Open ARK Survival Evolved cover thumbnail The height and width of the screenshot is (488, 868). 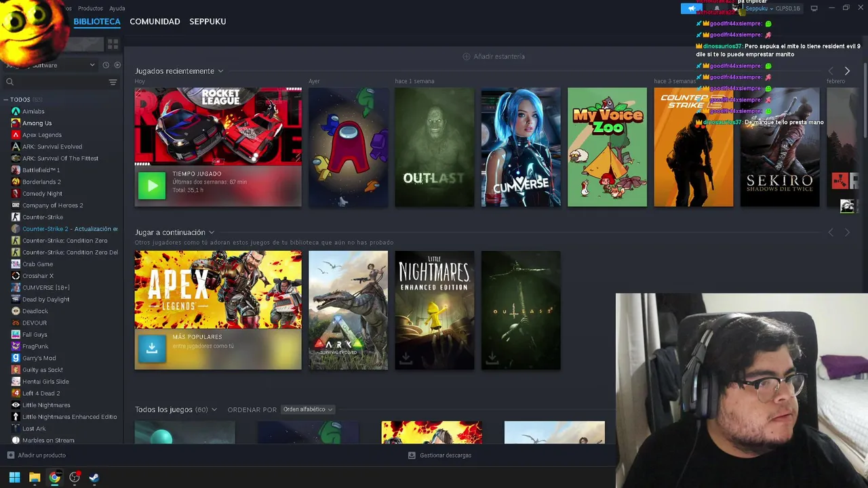pyautogui.click(x=349, y=310)
